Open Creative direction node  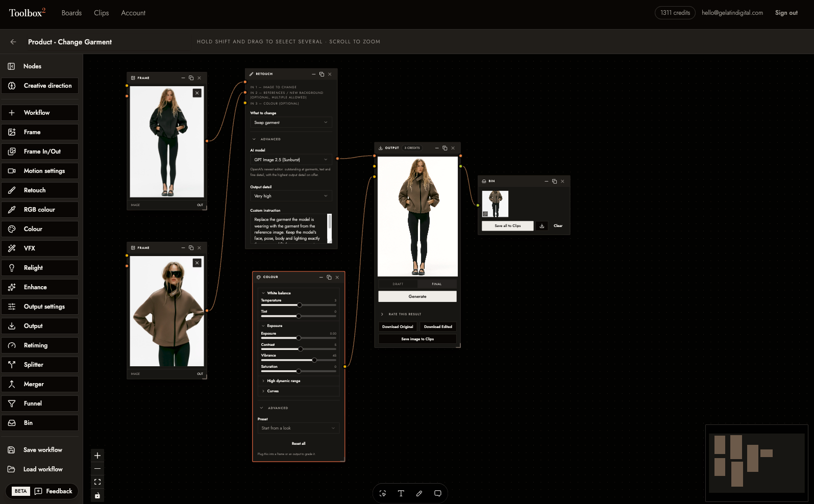pos(40,86)
